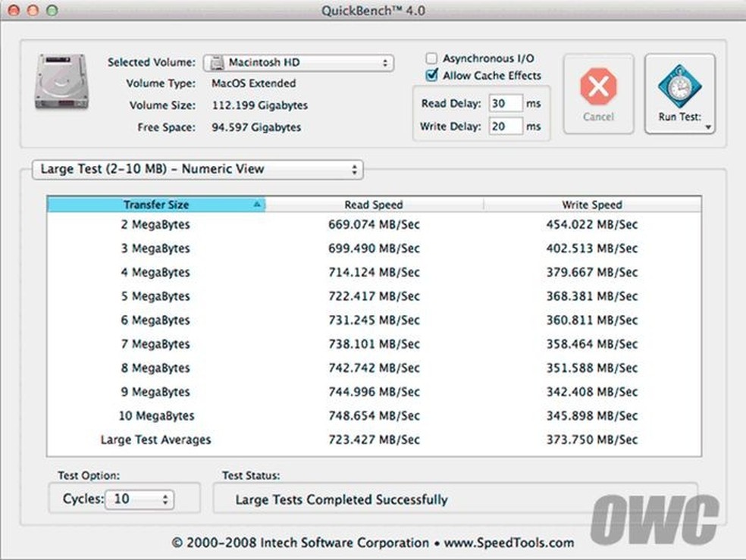Click the Read Speed column header
Viewport: 746px width, 560px height.
click(374, 205)
